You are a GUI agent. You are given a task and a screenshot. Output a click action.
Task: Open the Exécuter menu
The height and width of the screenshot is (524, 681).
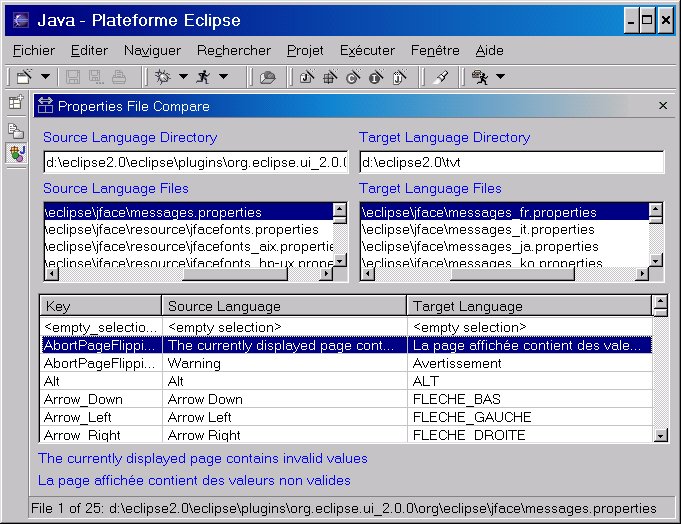click(367, 50)
